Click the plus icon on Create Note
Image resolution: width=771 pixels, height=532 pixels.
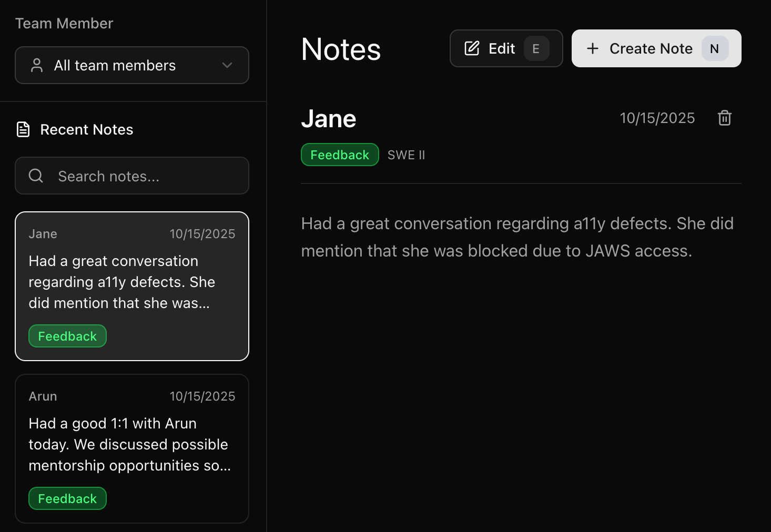point(593,48)
